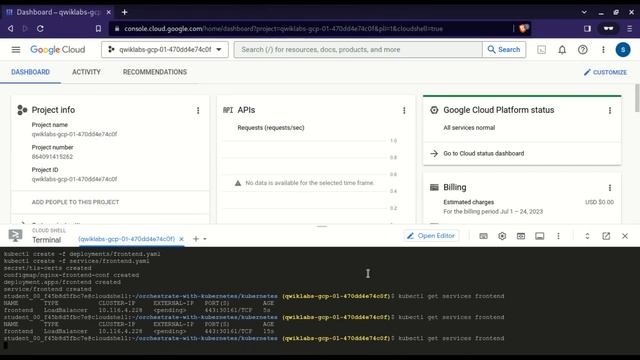This screenshot has width=640, height=360.
Task: Click the Project ID value text
Action: 74,179
